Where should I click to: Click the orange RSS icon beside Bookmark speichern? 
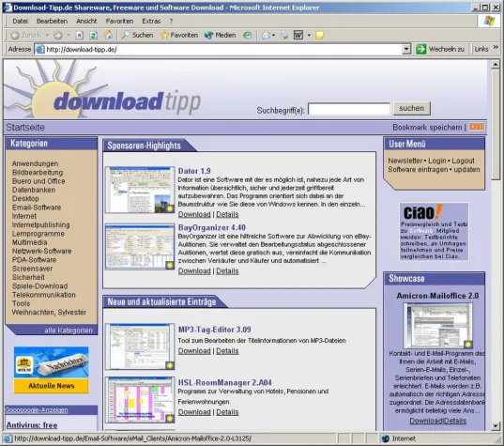(476, 127)
